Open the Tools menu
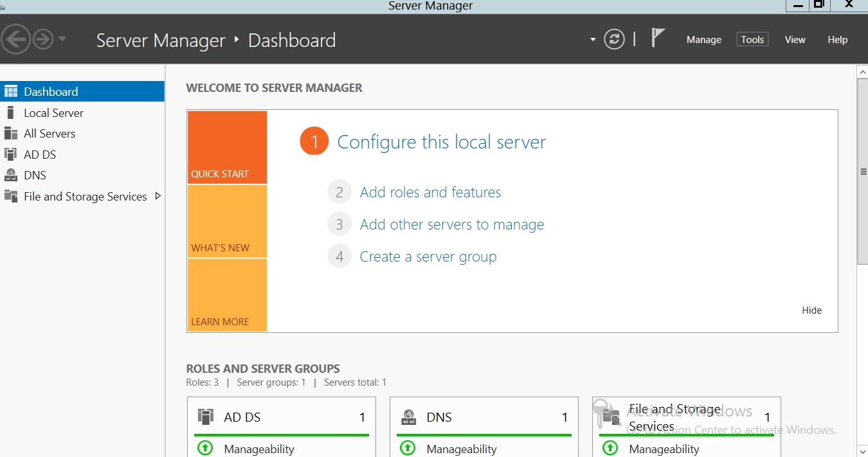The width and height of the screenshot is (868, 457). (752, 40)
